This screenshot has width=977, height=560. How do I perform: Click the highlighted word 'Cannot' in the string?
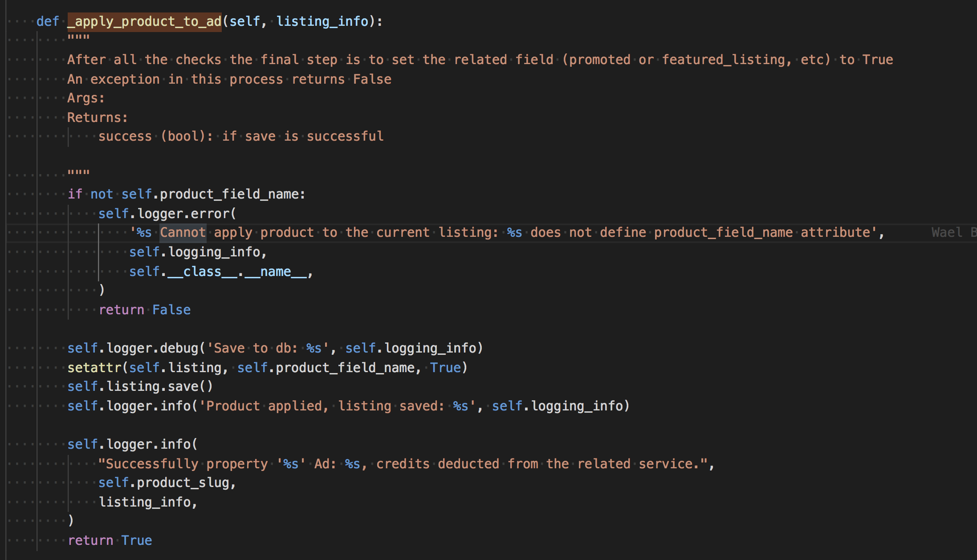tap(183, 232)
